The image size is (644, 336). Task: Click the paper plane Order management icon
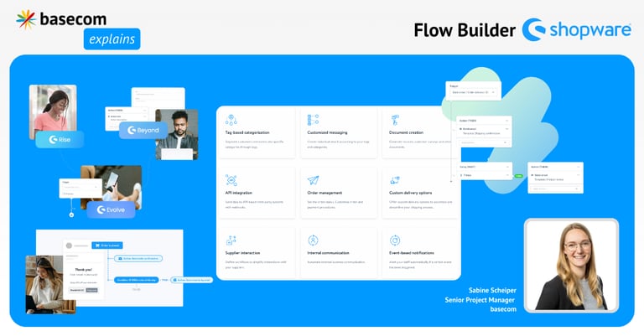point(313,180)
